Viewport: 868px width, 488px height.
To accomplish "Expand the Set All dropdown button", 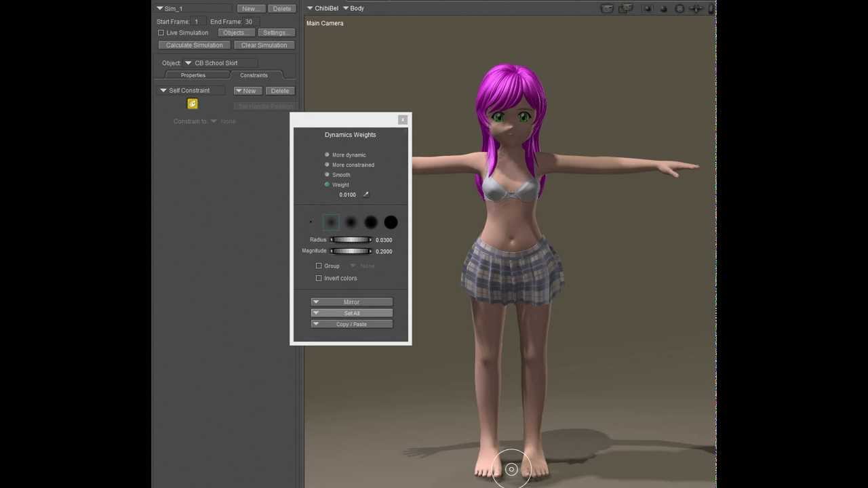I will [351, 313].
